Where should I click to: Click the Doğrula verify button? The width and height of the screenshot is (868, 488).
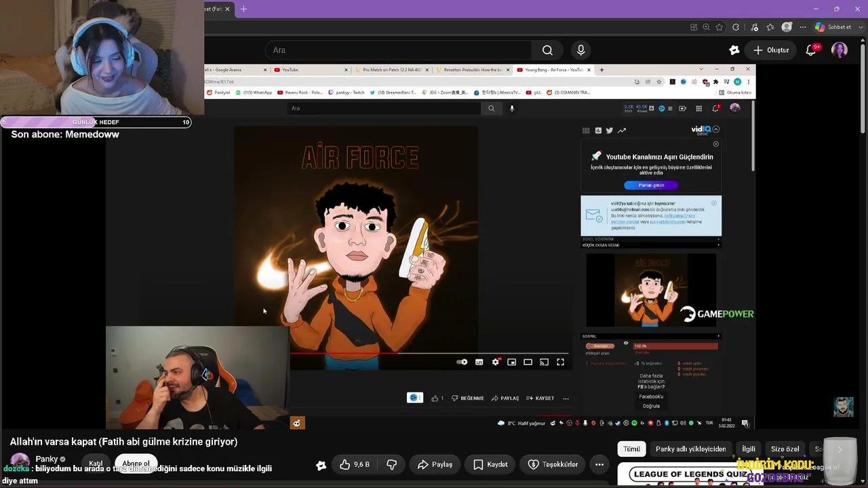click(x=651, y=406)
